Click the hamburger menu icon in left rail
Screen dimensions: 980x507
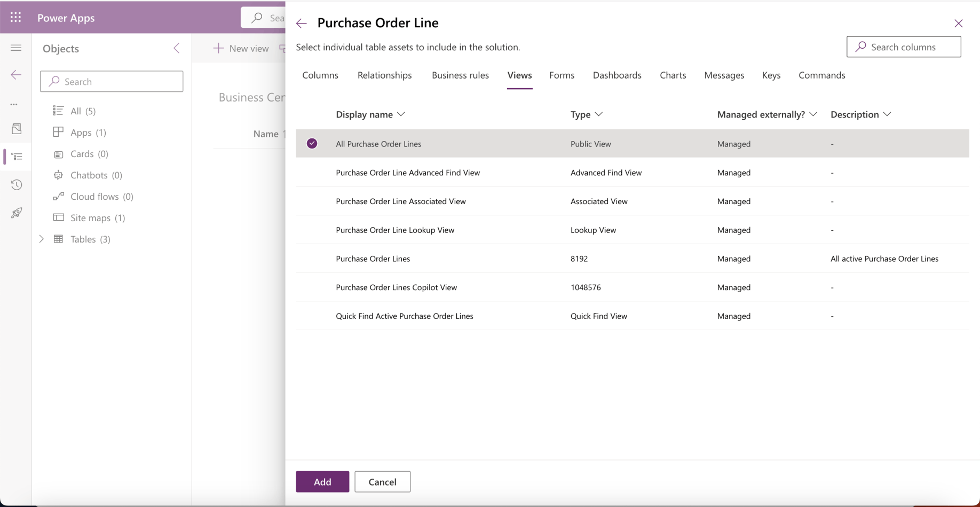click(16, 48)
